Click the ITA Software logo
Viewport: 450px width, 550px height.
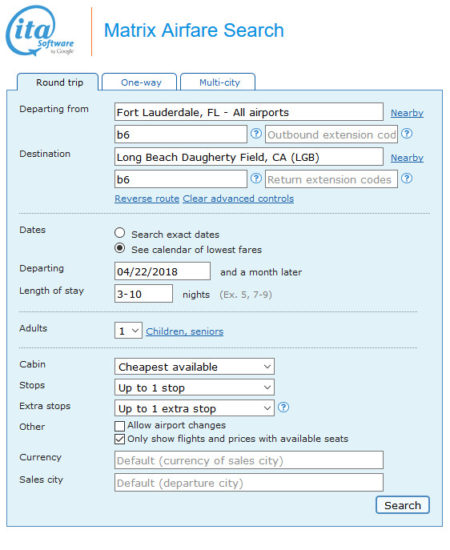[x=40, y=31]
